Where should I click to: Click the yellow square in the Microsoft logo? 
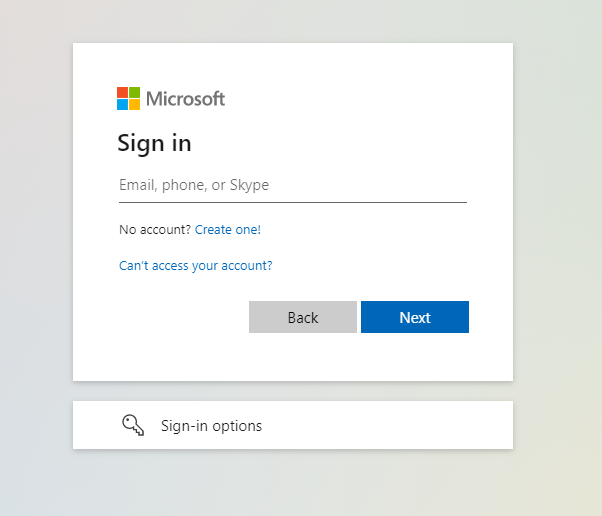coord(134,104)
